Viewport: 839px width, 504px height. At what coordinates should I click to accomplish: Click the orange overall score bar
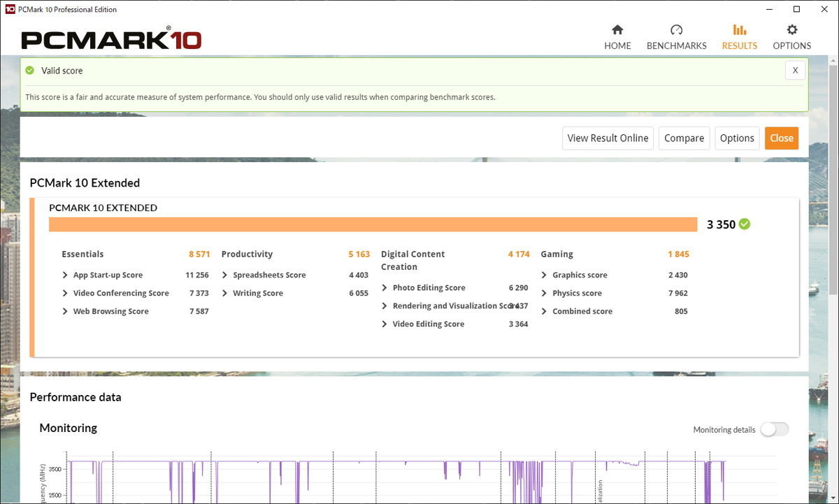373,224
